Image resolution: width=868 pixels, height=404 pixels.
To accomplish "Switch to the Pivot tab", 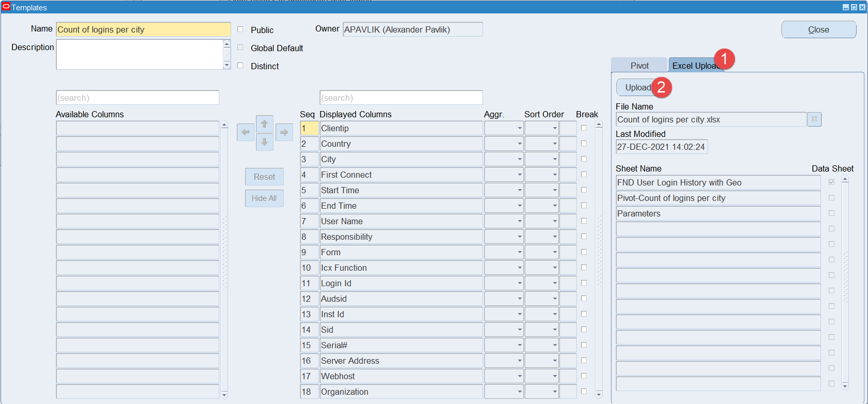I will pyautogui.click(x=639, y=66).
